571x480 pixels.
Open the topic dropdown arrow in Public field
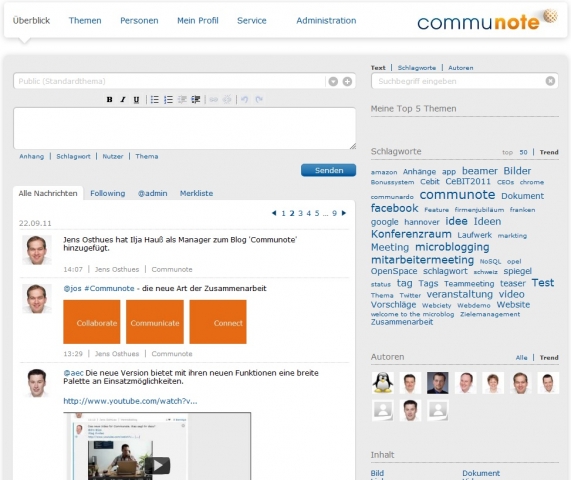(333, 81)
